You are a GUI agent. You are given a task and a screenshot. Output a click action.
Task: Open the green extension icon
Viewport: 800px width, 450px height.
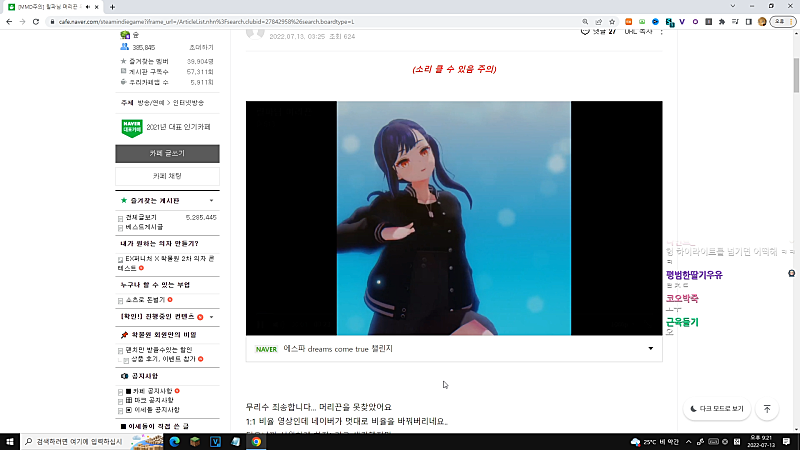pyautogui.click(x=642, y=22)
